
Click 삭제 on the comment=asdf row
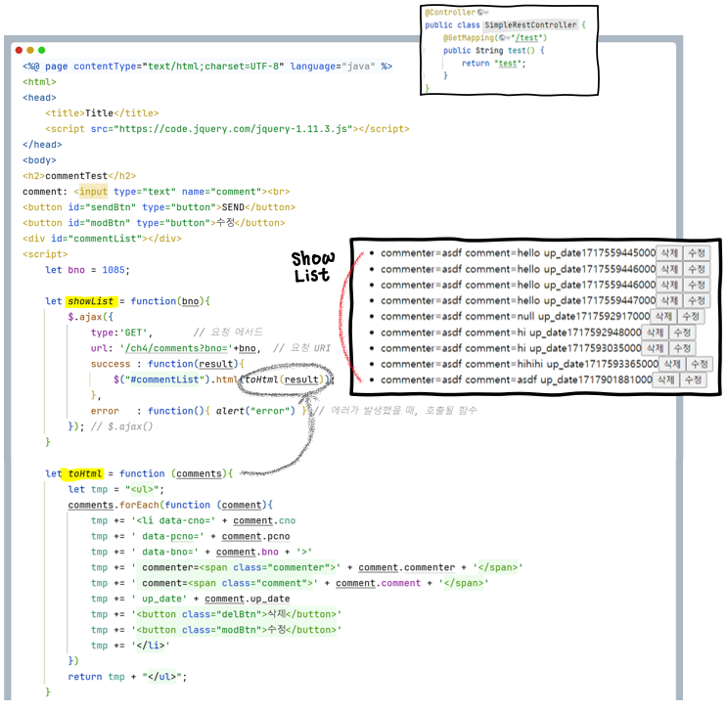(x=665, y=380)
